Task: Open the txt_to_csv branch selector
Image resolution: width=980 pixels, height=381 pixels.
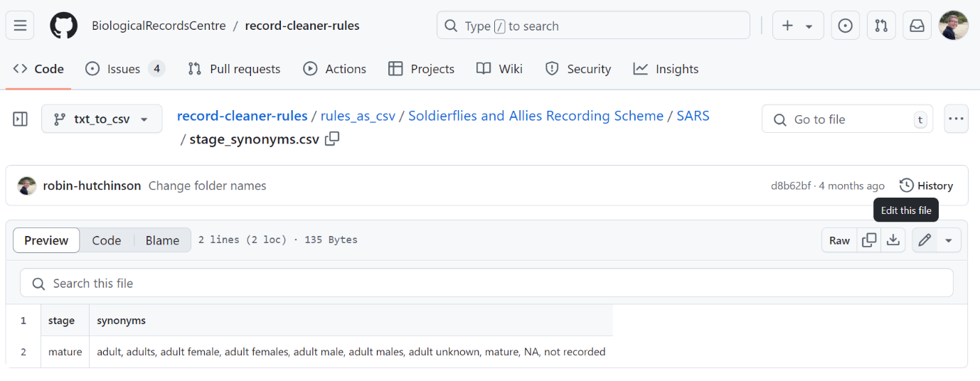Action: tap(102, 119)
